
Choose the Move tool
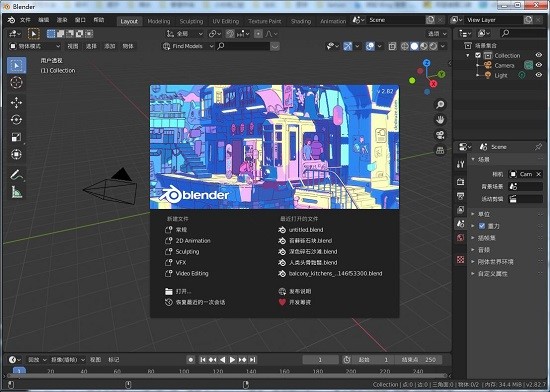(16, 103)
